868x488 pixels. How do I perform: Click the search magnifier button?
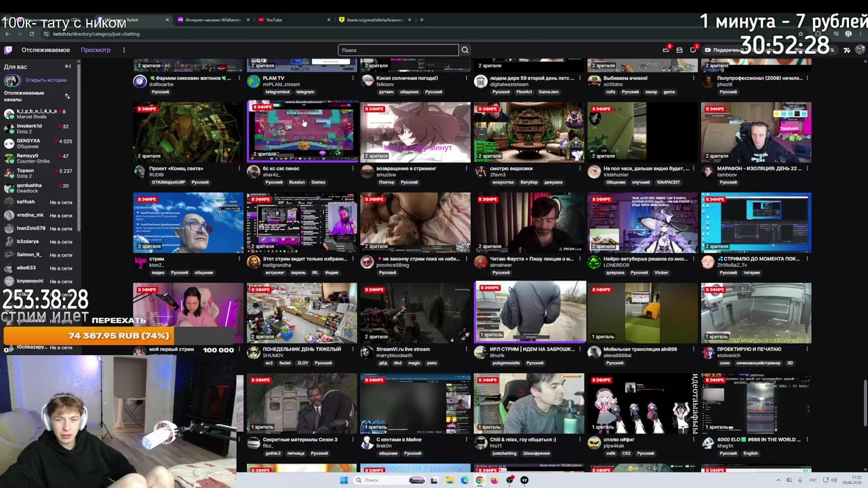465,50
